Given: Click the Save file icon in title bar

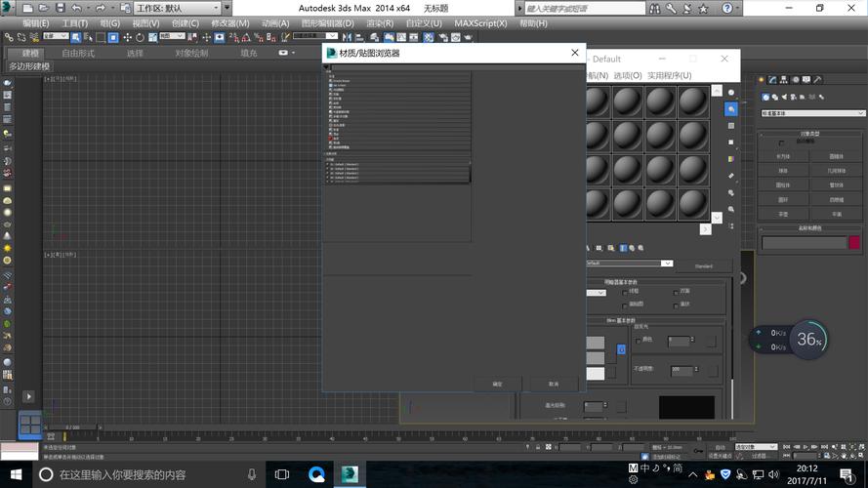Looking at the screenshot, I should (58, 8).
